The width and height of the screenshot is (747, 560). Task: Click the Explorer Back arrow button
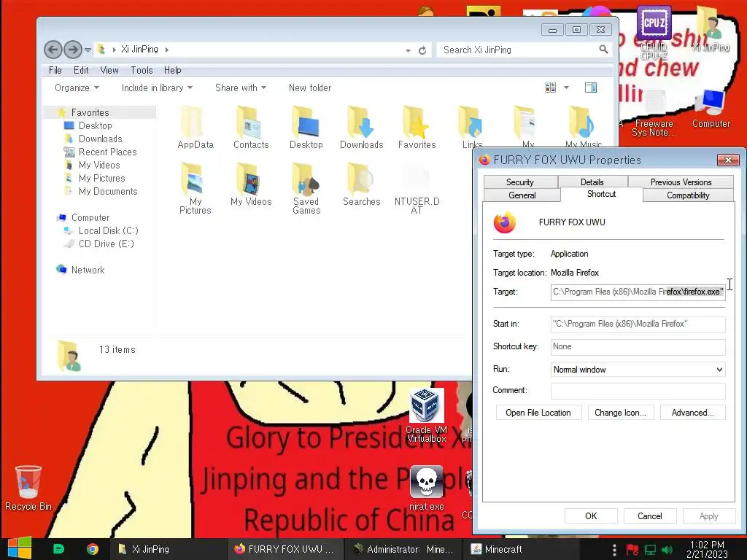pos(53,50)
